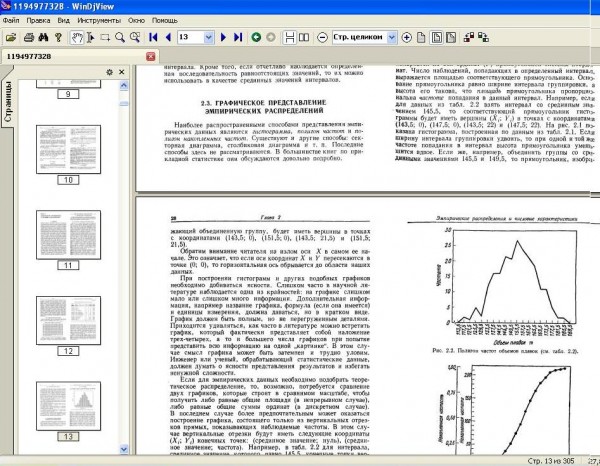Close the 1194977328 document tab
This screenshot has height=466, width=600.
151,57
